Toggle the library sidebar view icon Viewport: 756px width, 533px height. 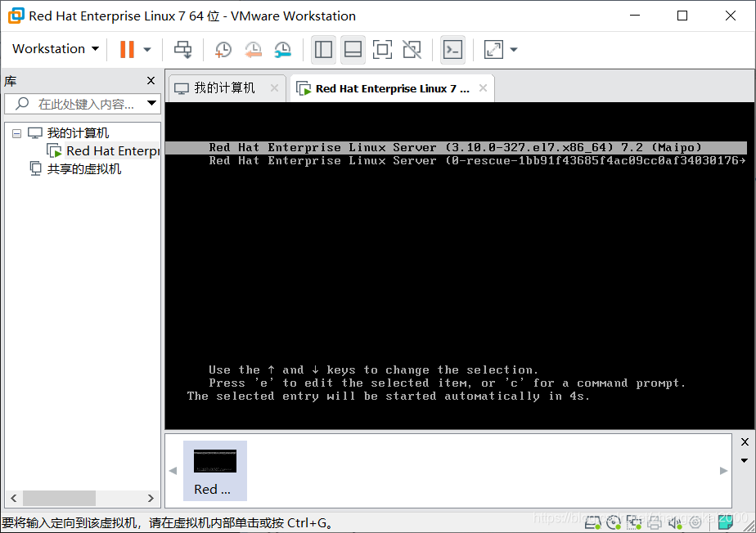point(323,49)
